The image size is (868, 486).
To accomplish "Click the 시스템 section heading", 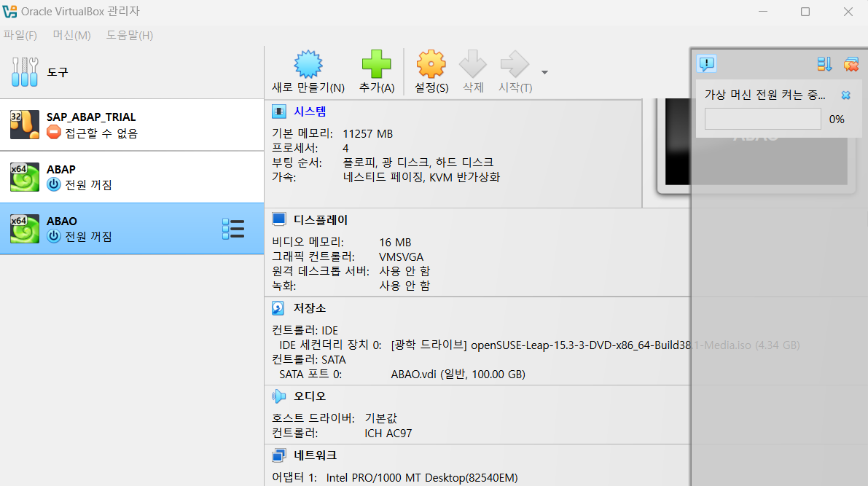I will 310,111.
